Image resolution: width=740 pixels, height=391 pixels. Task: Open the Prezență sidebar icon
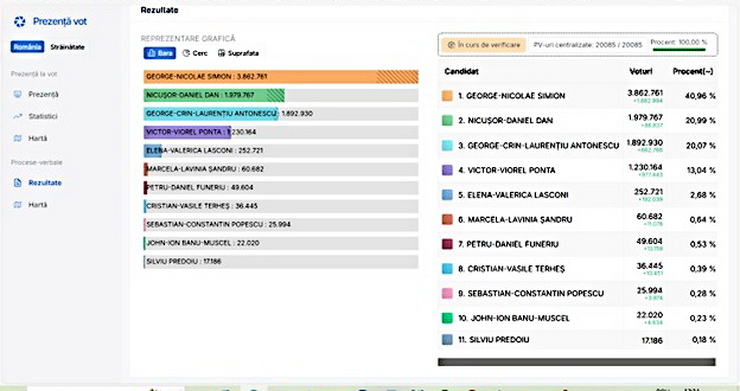coord(17,94)
